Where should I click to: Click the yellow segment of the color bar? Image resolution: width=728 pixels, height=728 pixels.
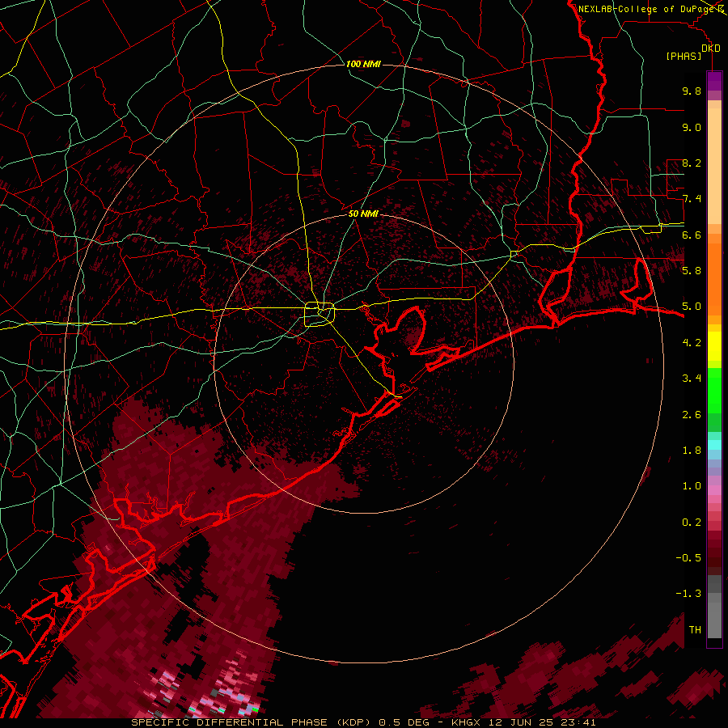[714, 346]
